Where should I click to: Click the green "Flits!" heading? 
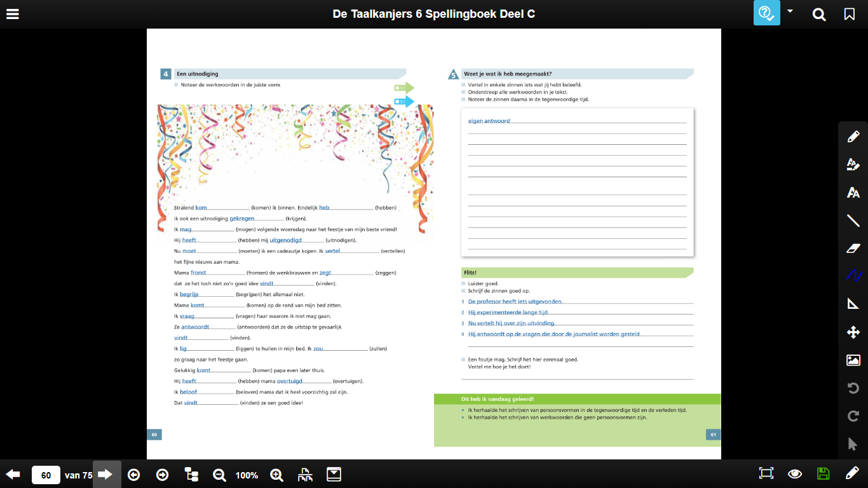471,273
